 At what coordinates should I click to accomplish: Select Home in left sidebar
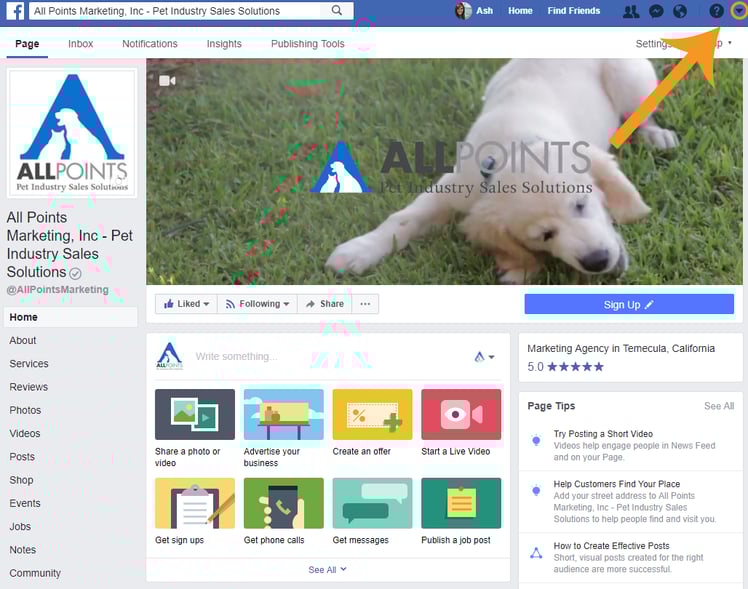pyautogui.click(x=71, y=317)
